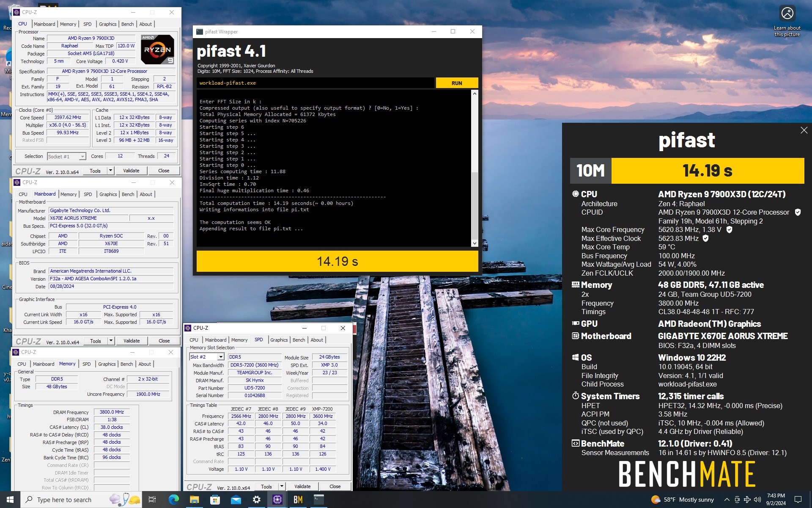The image size is (812, 508).
Task: Click the CPU chip icon in BenchMate panel
Action: [575, 194]
